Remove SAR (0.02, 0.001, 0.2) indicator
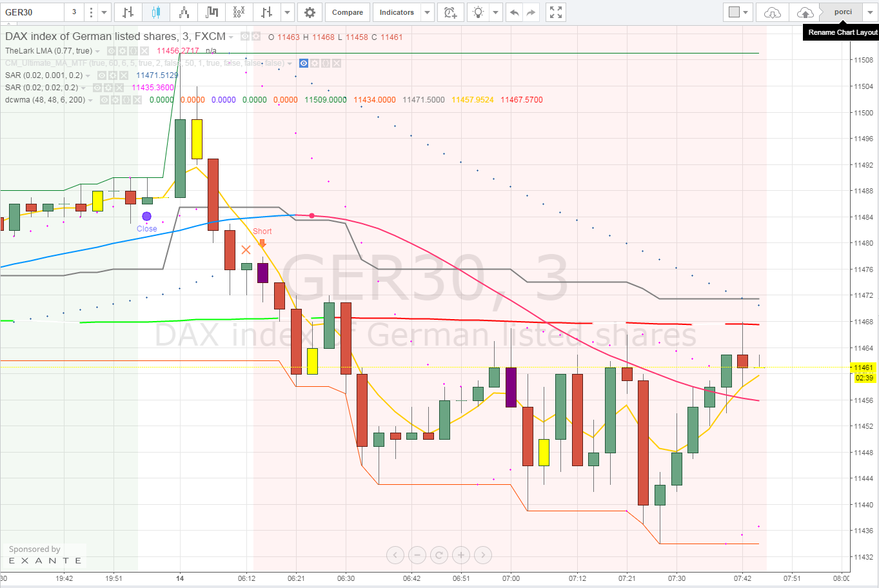Screen dimensions: 879x588 coord(123,75)
